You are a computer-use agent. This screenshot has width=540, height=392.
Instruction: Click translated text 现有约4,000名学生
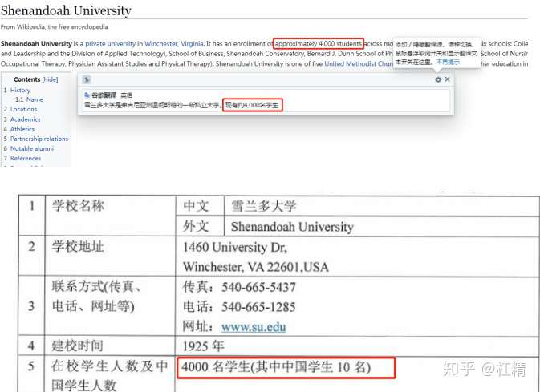coord(252,105)
